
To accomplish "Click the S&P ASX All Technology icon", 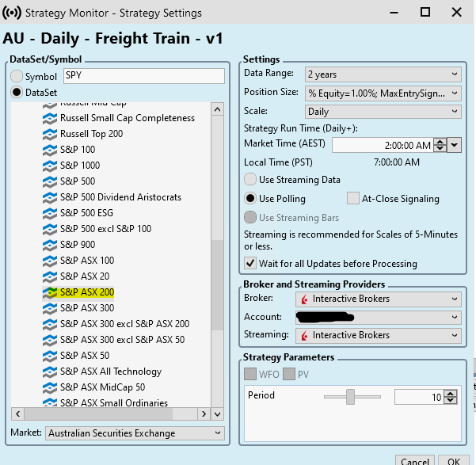I will tap(49, 372).
